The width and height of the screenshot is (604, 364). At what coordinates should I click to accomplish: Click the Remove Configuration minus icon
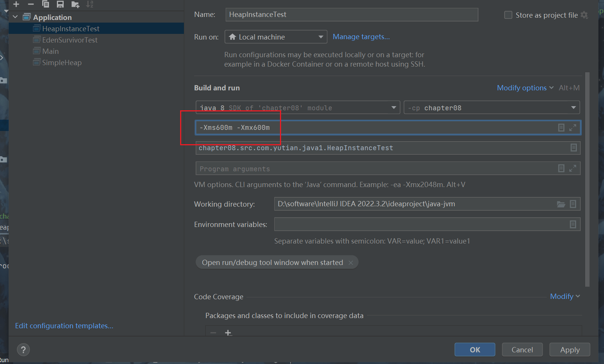pyautogui.click(x=31, y=4)
